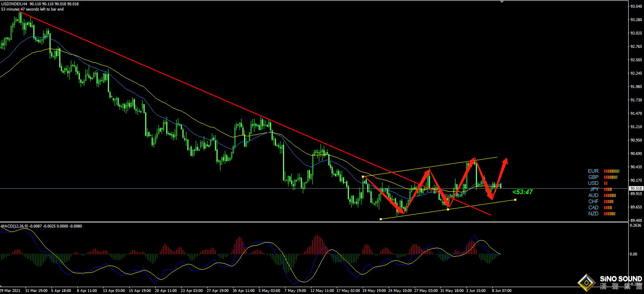Click the 30 Apr 11:00 time label
Image resolution: width=644 pixels, height=294 pixels.
tap(244, 291)
